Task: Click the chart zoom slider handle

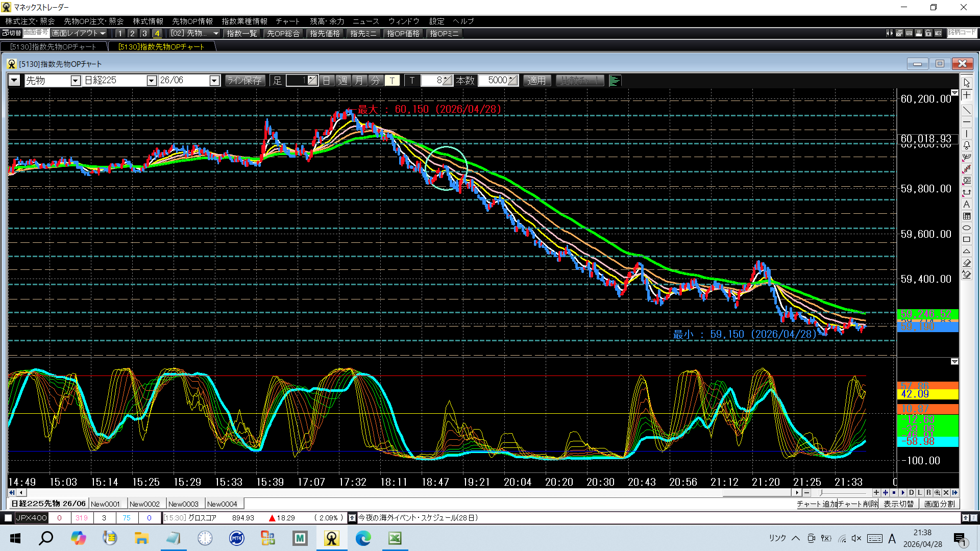Action: (x=821, y=493)
